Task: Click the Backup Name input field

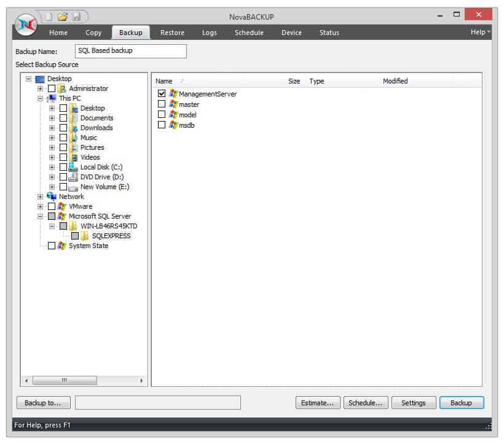Action: (x=130, y=51)
